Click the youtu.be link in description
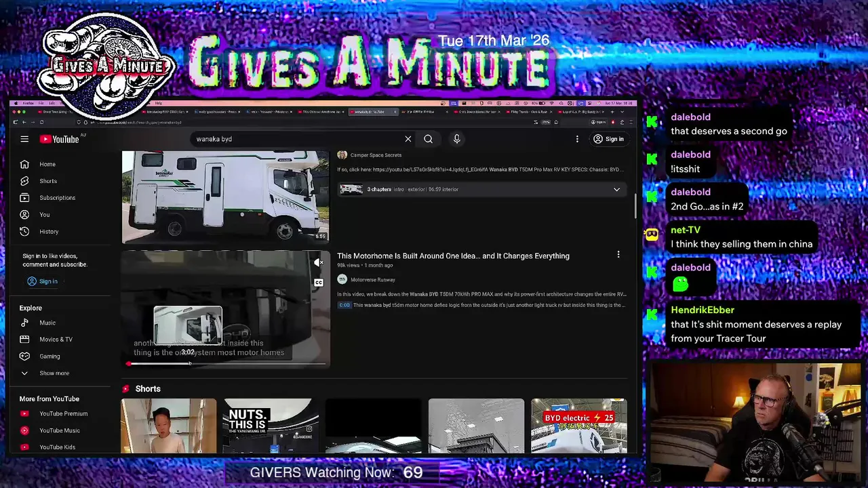The width and height of the screenshot is (868, 488). (431, 169)
